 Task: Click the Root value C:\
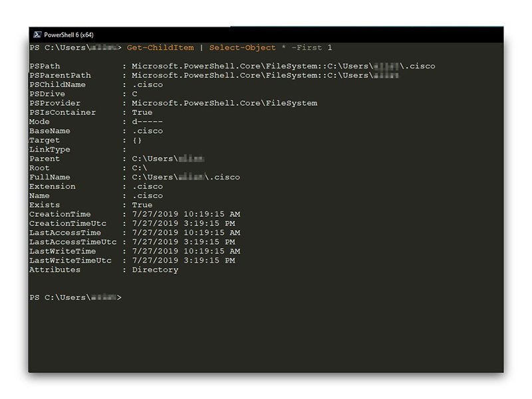click(139, 168)
